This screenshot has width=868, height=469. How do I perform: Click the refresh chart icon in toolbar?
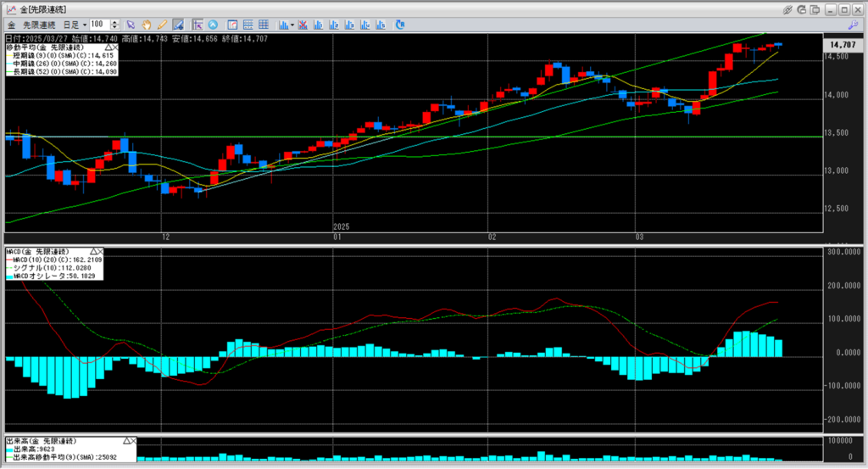[400, 25]
